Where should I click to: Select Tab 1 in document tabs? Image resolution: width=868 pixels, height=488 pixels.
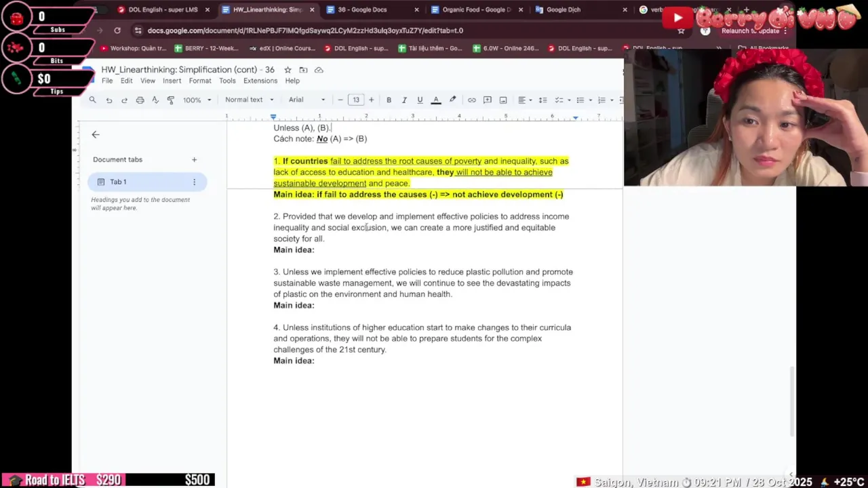click(147, 182)
